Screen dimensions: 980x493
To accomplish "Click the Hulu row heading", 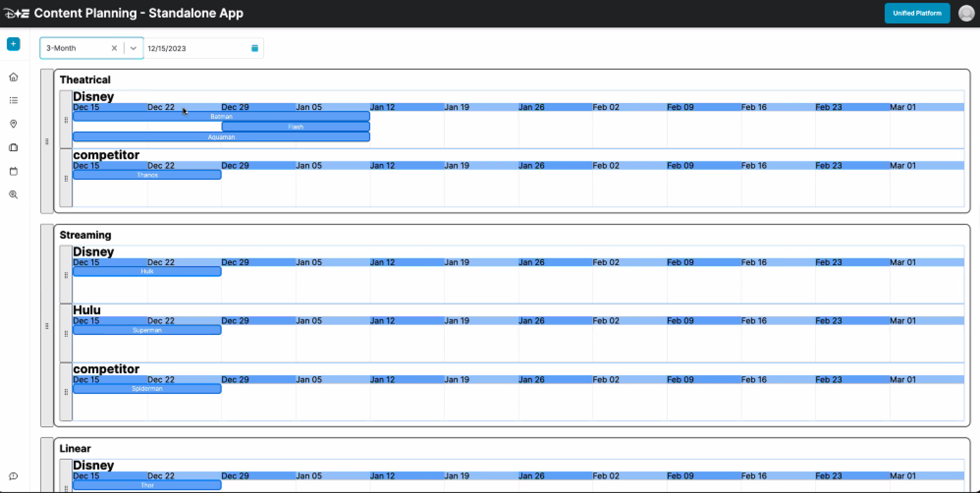I will [x=87, y=310].
